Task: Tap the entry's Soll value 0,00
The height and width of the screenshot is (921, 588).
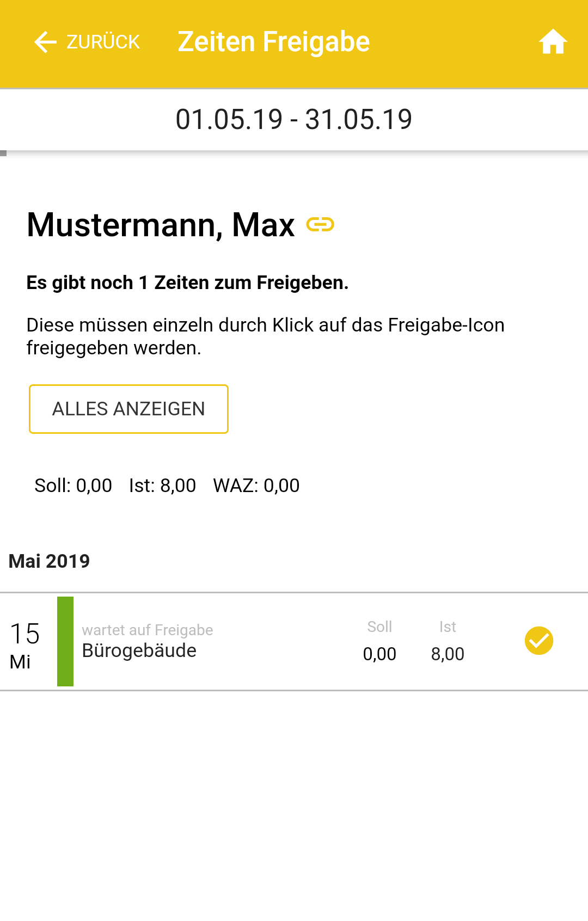Action: (379, 654)
